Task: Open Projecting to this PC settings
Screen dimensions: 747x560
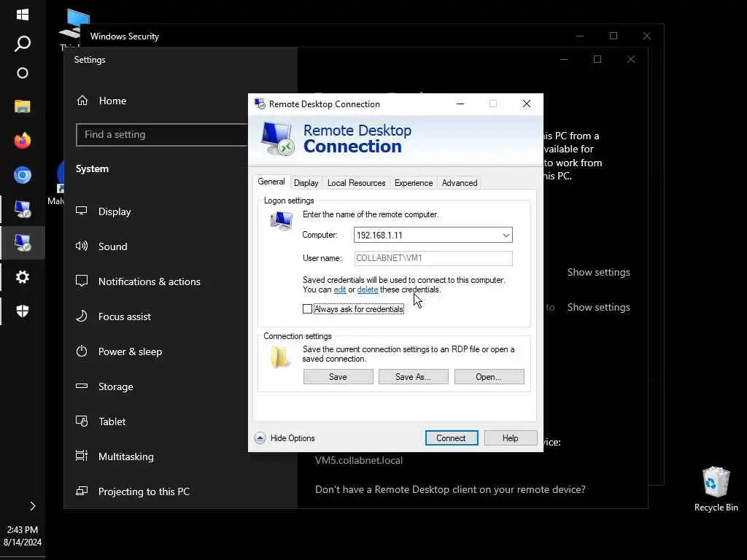Action: pyautogui.click(x=144, y=491)
